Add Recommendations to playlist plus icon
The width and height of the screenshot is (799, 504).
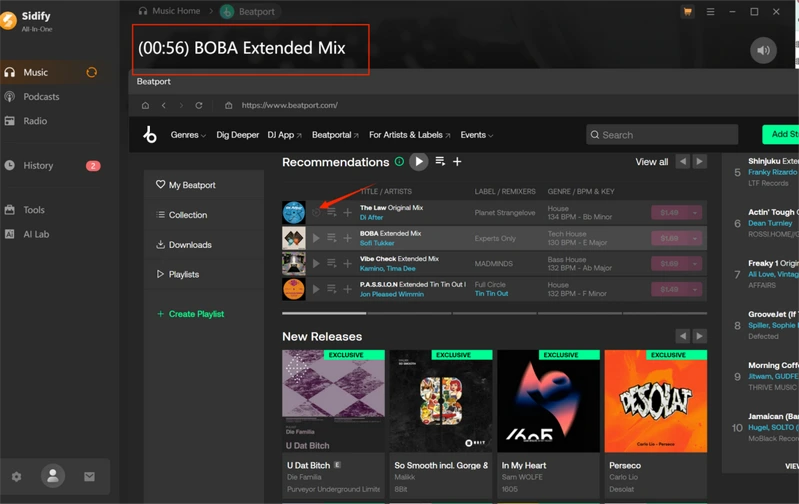[457, 162]
